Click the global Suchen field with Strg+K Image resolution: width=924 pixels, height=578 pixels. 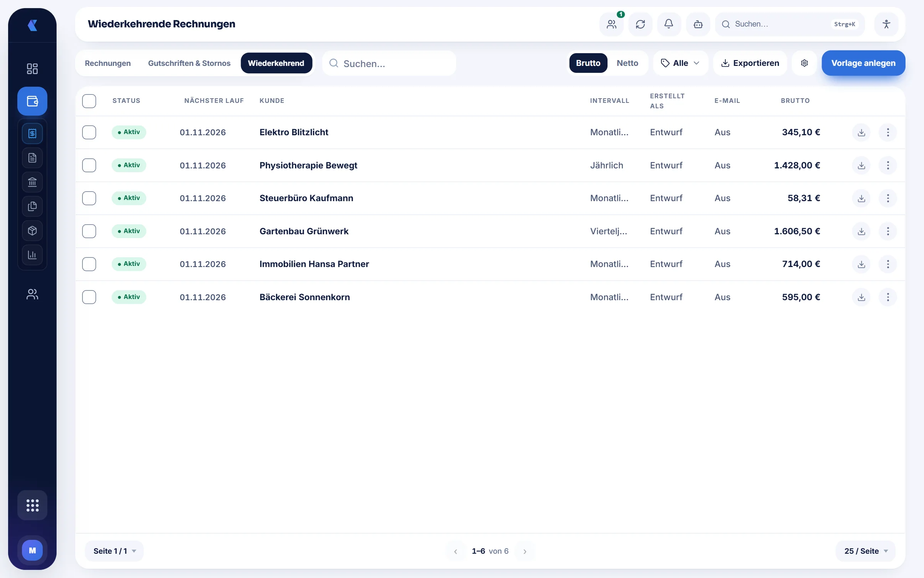(x=790, y=24)
